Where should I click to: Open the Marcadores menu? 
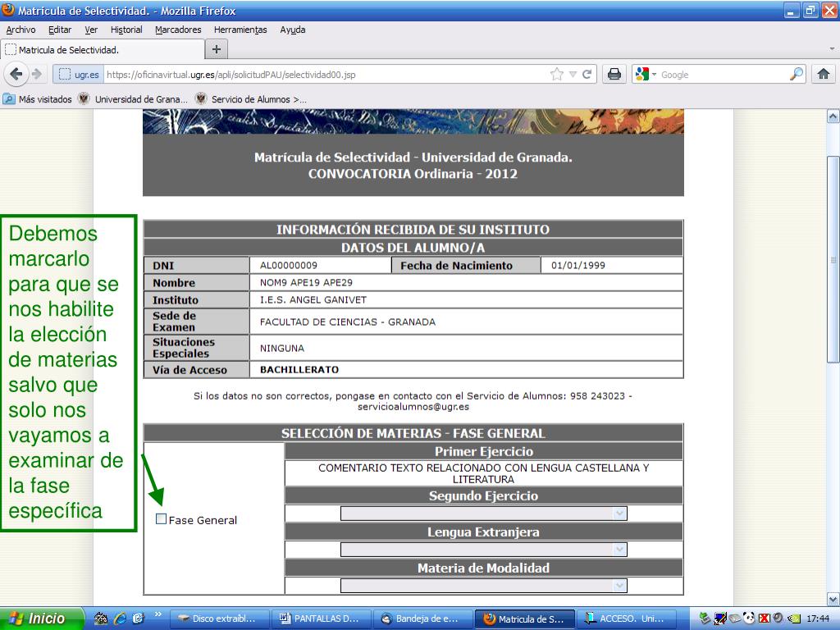178,30
